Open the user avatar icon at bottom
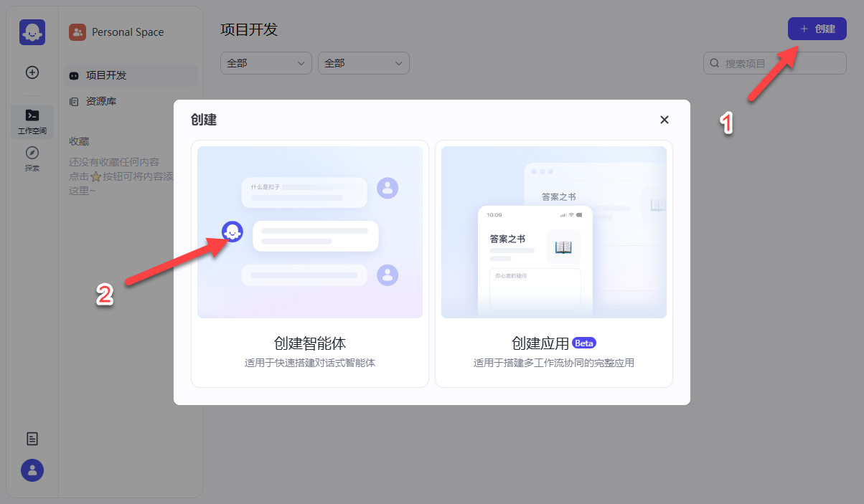864x504 pixels. point(32,470)
